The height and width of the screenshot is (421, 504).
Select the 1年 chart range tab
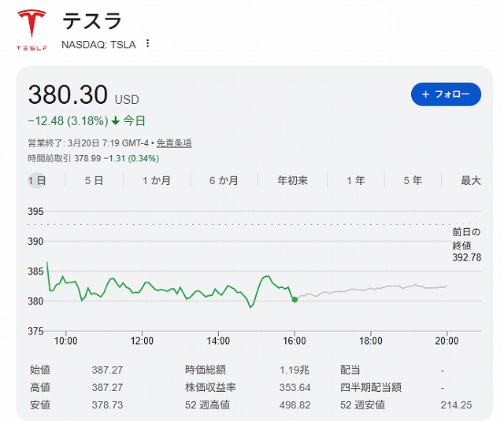(x=356, y=180)
